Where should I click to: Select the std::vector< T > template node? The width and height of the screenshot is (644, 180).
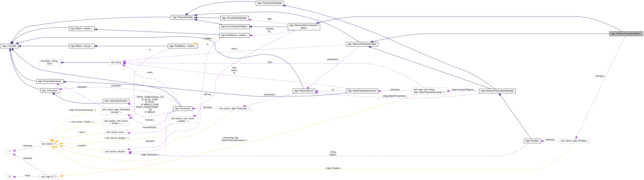[49, 144]
